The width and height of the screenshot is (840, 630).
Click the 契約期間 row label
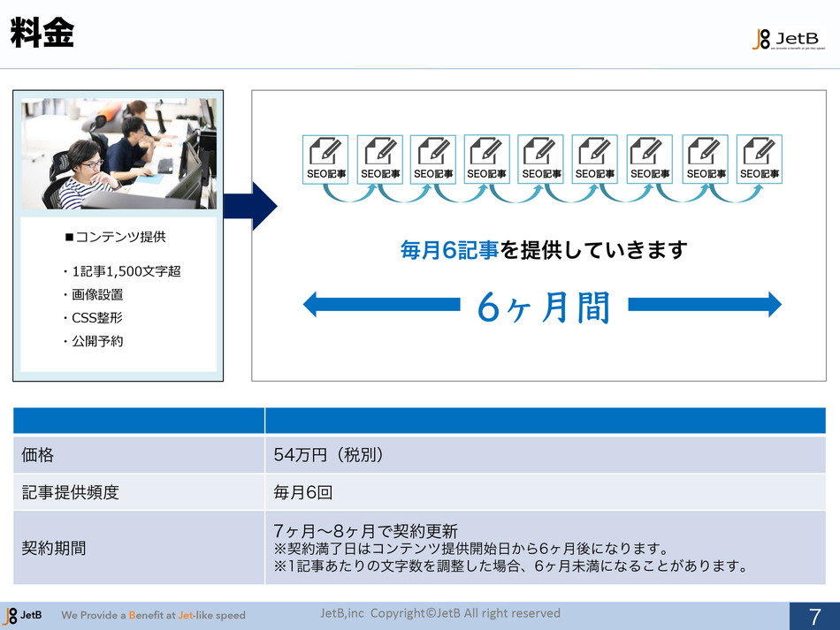pos(54,548)
